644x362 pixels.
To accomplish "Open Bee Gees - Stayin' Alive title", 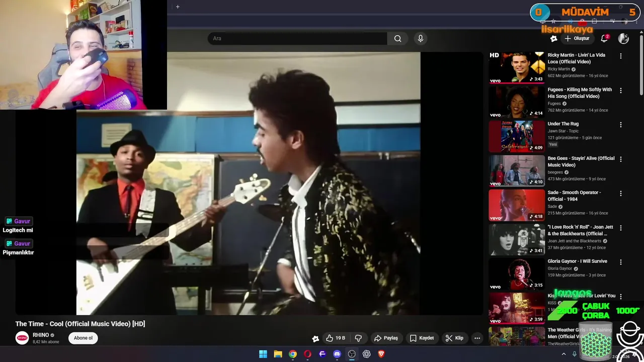I will tap(581, 161).
